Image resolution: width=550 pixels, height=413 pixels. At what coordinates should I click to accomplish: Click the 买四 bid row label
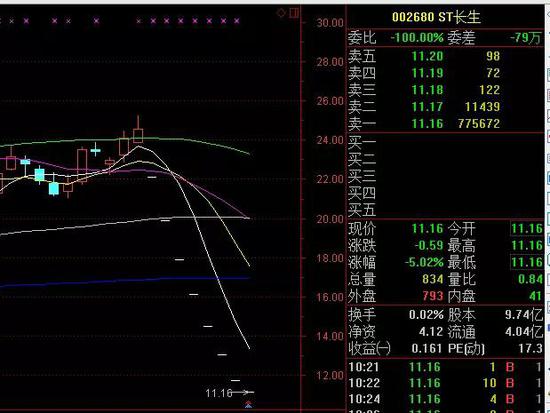click(362, 193)
